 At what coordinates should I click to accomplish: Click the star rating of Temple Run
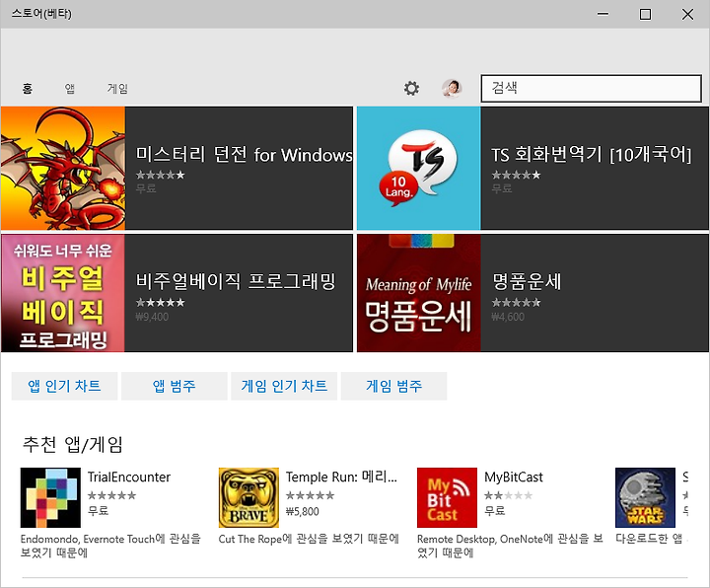click(x=311, y=495)
